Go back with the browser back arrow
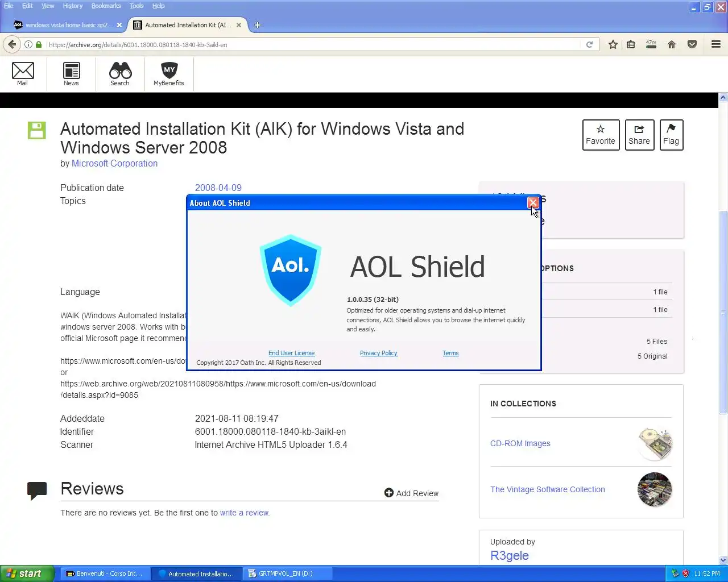The height and width of the screenshot is (582, 728). point(13,44)
